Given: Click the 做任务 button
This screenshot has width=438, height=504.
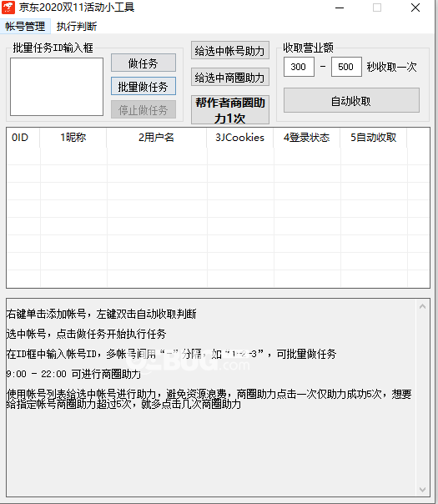Looking at the screenshot, I should click(143, 63).
